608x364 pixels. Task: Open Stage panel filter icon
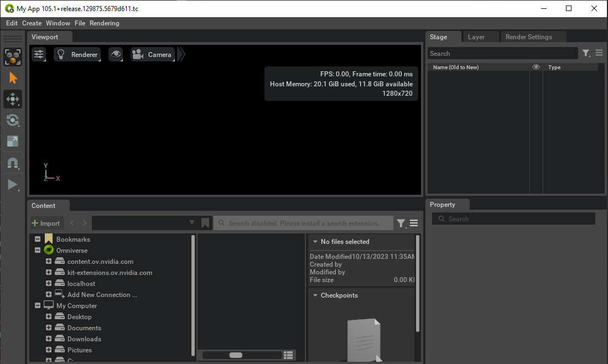coord(586,53)
